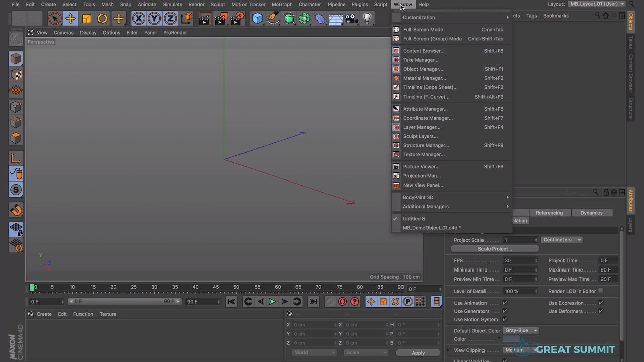Disable Use Deformers checkbox
Viewport: 644px width, 362px height.
pos(601,311)
